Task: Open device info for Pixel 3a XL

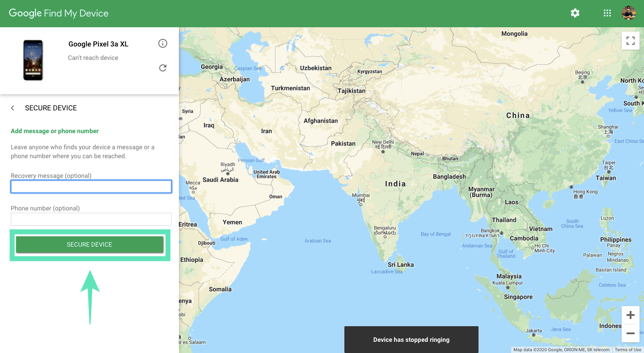Action: [x=163, y=43]
